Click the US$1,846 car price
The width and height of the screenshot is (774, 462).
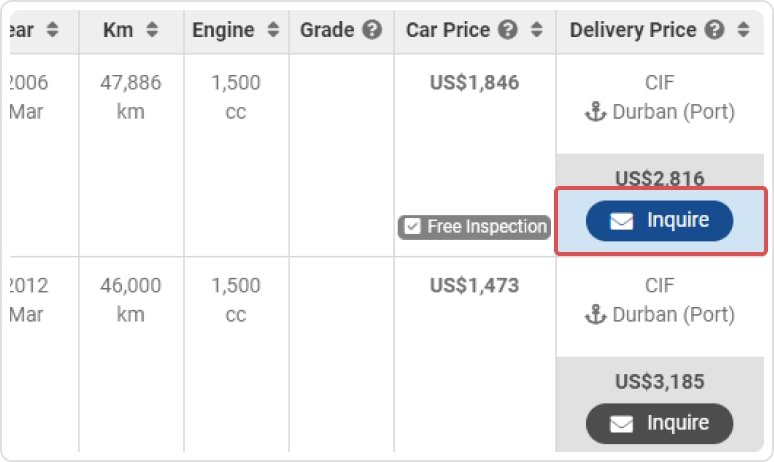tap(475, 83)
